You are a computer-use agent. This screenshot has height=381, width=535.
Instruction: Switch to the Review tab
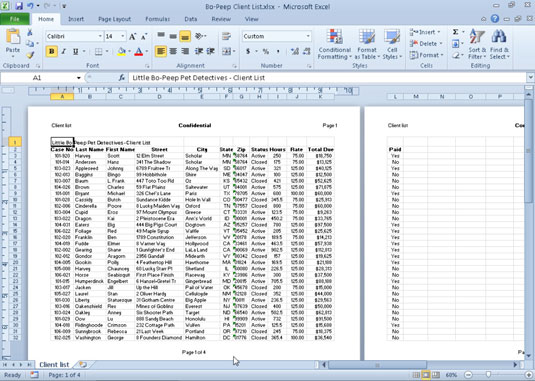pyautogui.click(x=221, y=19)
